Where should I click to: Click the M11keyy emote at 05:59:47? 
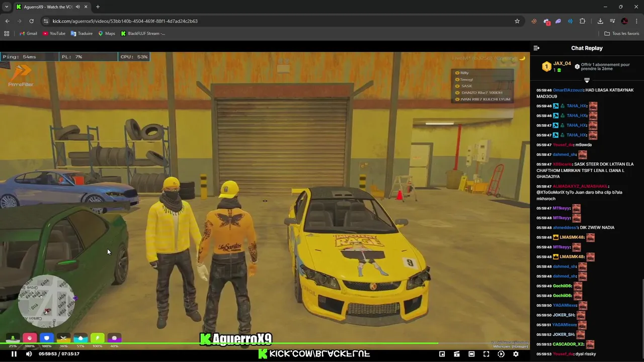tap(576, 208)
